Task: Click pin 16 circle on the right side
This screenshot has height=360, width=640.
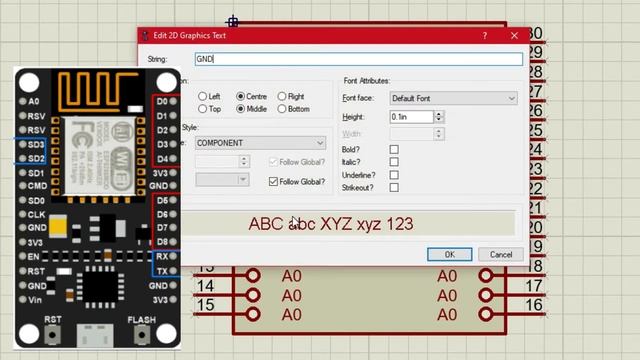Action: [486, 314]
